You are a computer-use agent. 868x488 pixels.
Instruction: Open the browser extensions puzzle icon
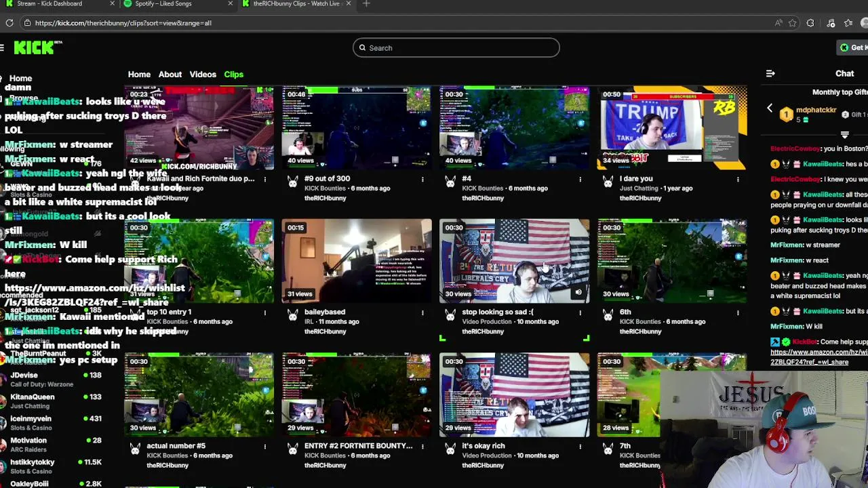click(x=810, y=23)
